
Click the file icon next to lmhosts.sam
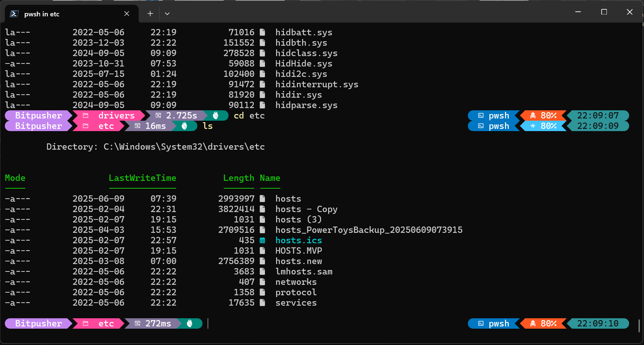point(262,271)
